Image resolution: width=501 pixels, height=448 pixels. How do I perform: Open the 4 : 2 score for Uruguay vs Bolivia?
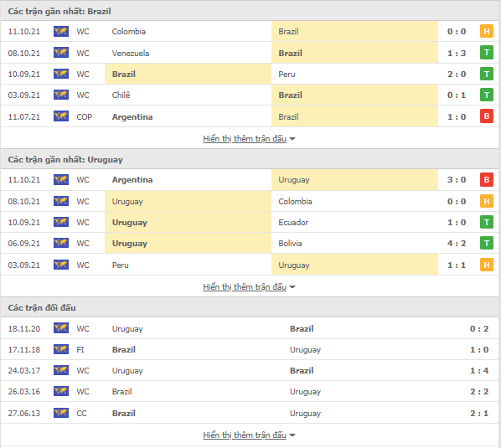(457, 244)
